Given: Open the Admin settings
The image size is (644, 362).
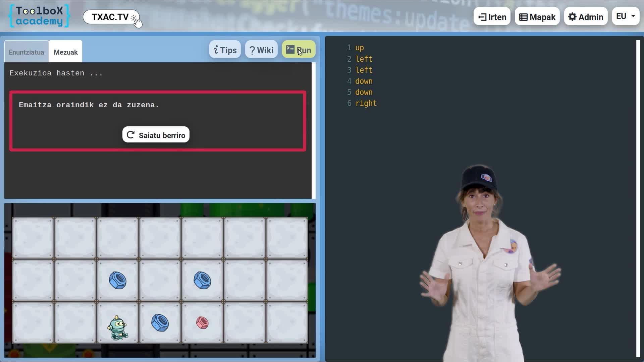Looking at the screenshot, I should click(x=586, y=17).
